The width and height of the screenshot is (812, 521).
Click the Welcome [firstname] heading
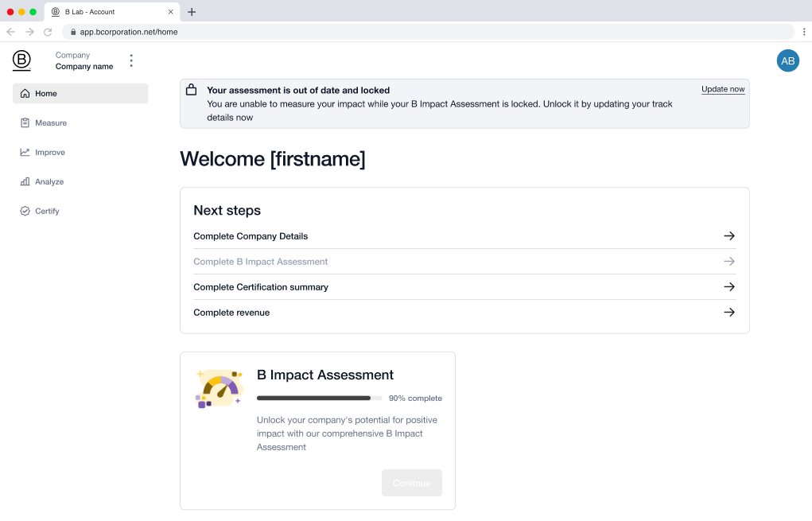point(273,158)
